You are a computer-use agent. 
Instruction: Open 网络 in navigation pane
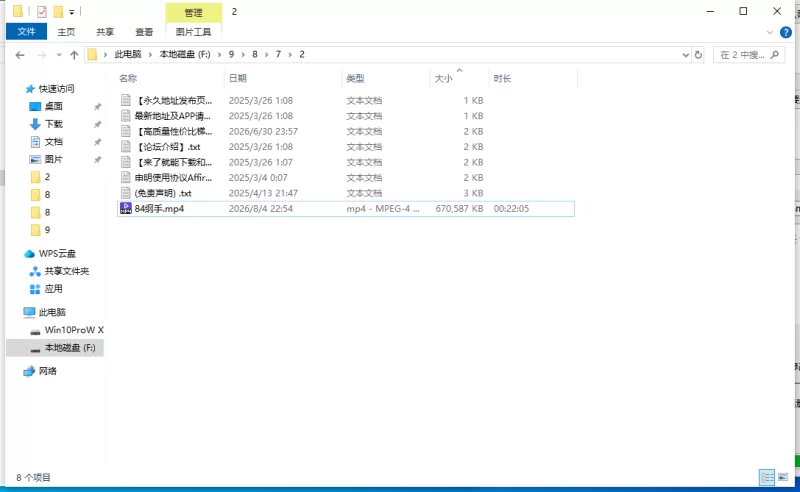47,371
